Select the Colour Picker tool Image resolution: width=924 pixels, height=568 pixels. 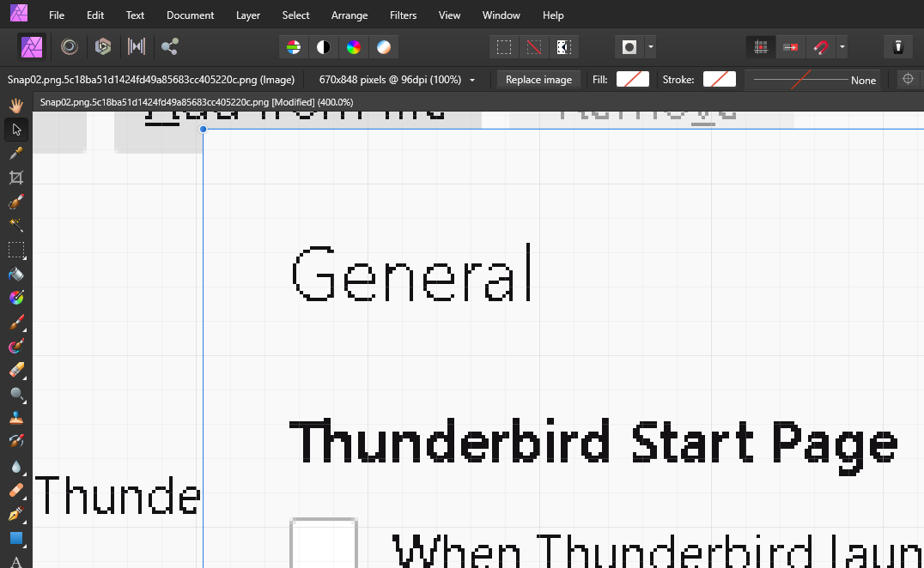(x=16, y=154)
